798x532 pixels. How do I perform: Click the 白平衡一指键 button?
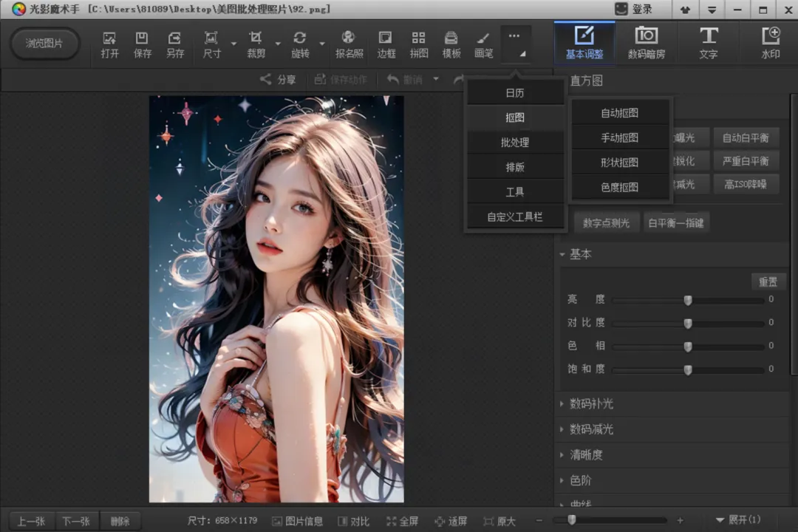click(676, 223)
